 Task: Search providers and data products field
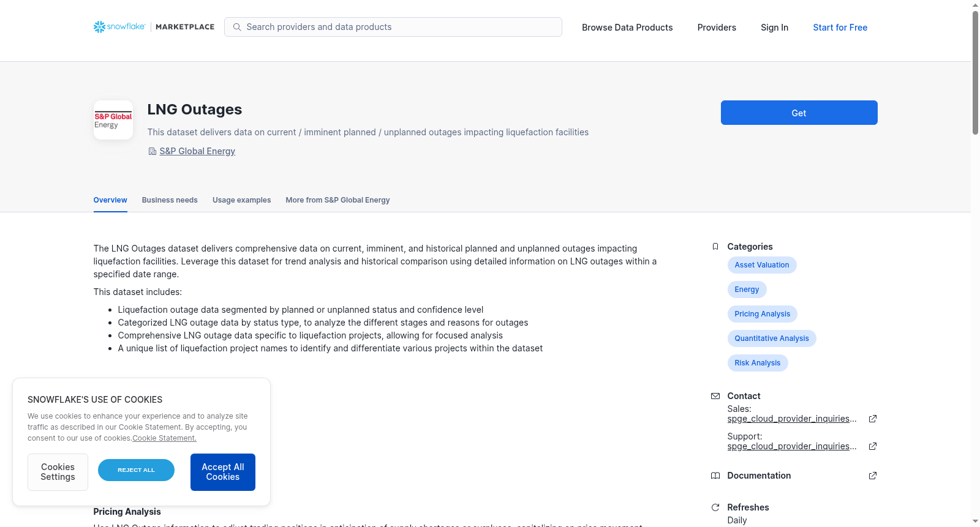point(393,27)
